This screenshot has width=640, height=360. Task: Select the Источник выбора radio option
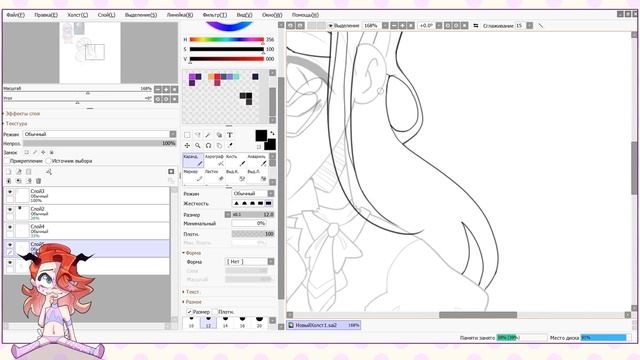coord(48,161)
